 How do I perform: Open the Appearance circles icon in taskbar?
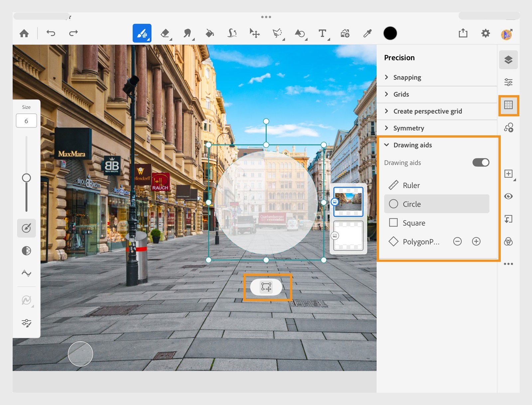pos(508,242)
